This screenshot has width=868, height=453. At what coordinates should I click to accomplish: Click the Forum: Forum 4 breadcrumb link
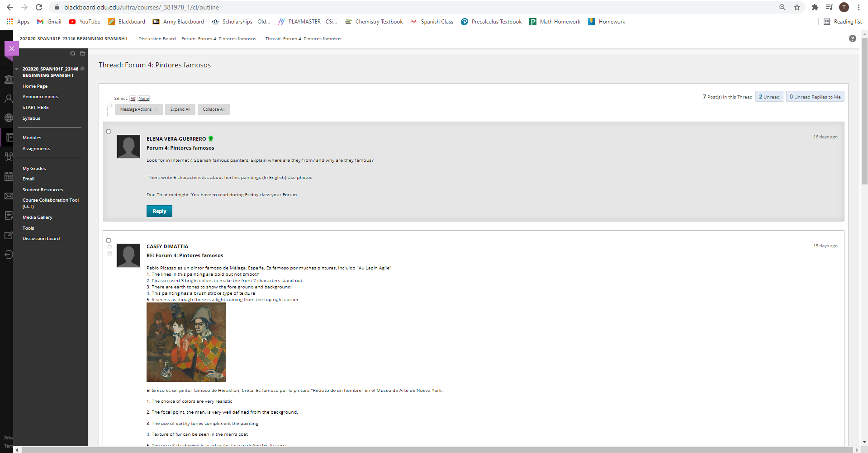click(218, 39)
